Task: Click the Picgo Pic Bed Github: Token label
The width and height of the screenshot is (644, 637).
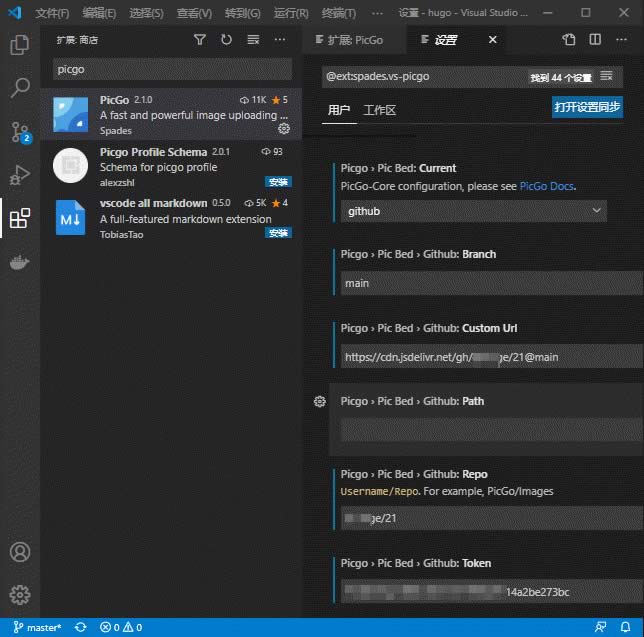Action: coord(416,563)
